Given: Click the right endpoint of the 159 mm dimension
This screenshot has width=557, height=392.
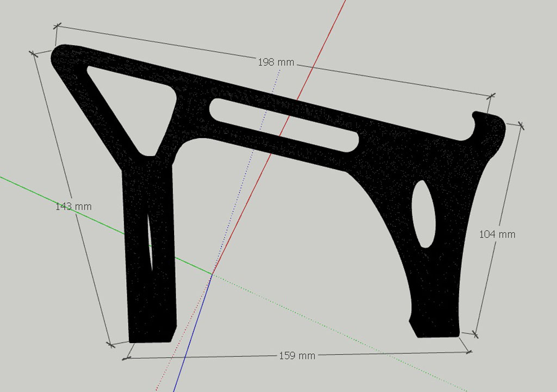Looking at the screenshot, I should pos(469,353).
